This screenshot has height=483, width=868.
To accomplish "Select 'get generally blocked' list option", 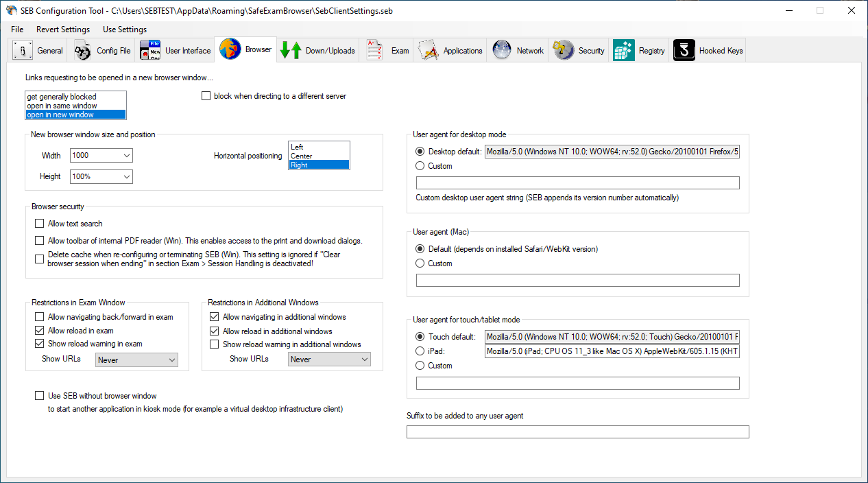I will tap(76, 97).
